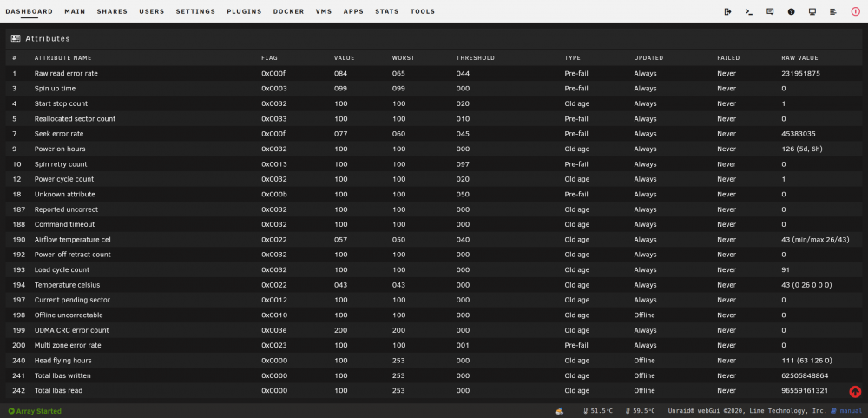Click the flag 0x000b in Unknown attribute row
868x418 pixels.
[274, 194]
